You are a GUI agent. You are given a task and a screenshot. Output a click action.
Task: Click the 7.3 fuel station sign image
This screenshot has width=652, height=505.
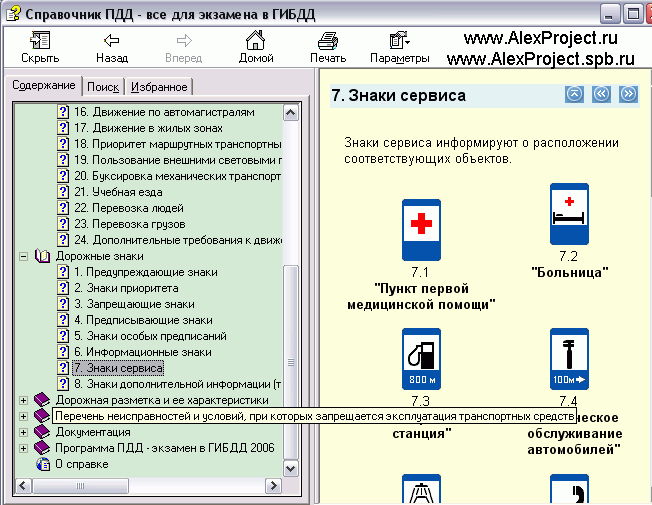pyautogui.click(x=421, y=359)
